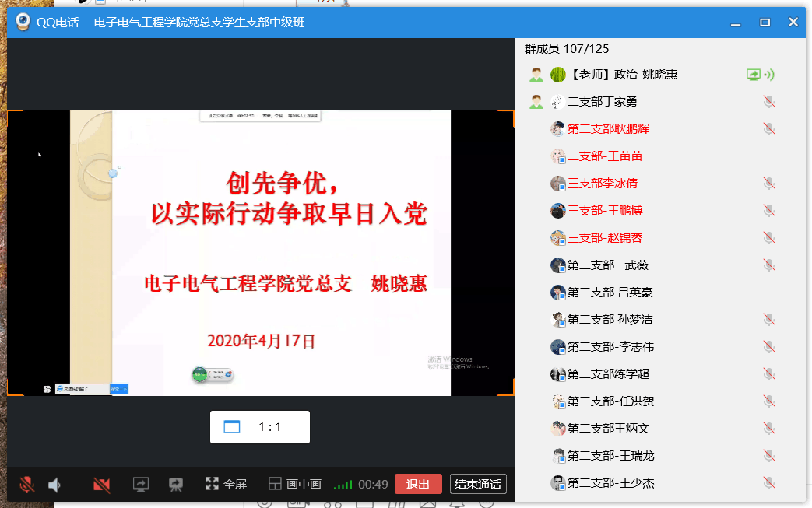Click the green signal strength bars
Viewport: 812px width, 508px height.
[x=343, y=485]
